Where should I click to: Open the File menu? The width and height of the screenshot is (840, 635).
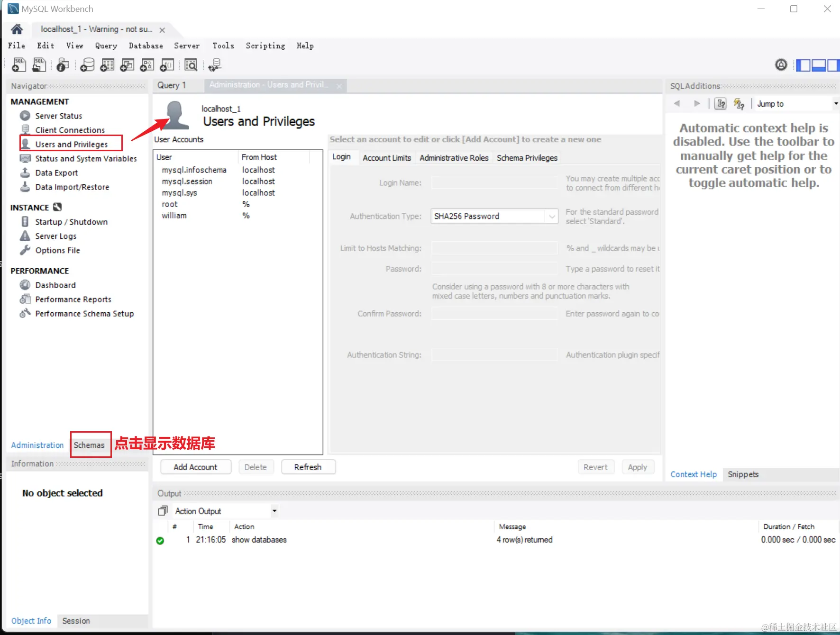[17, 45]
